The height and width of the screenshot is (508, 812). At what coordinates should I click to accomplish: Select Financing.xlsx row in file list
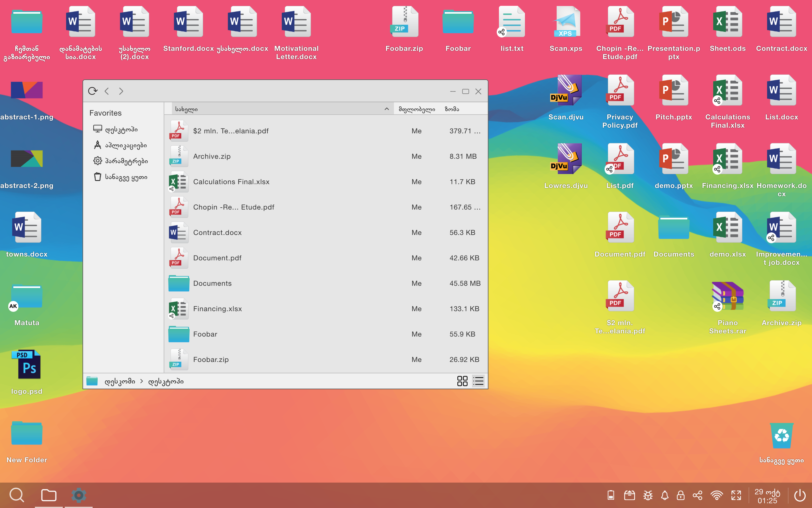pos(326,309)
